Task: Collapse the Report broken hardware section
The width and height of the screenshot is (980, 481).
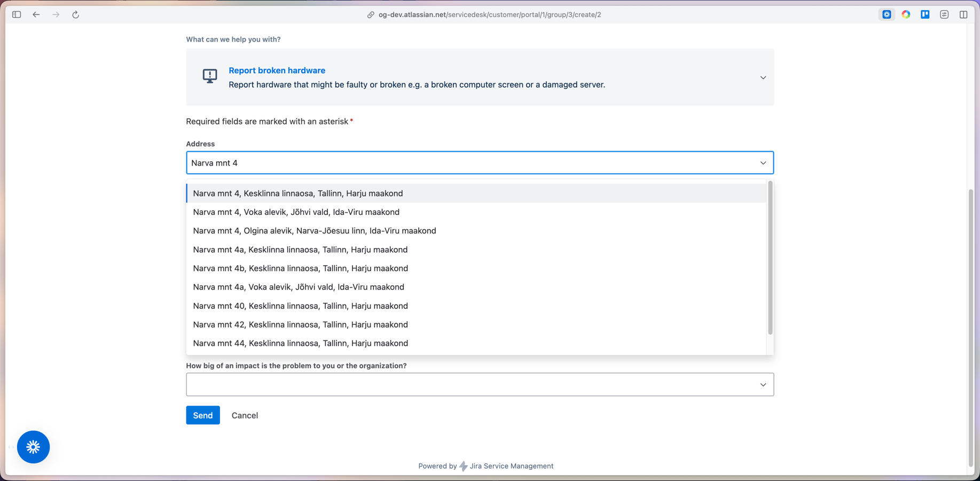Action: click(x=763, y=77)
